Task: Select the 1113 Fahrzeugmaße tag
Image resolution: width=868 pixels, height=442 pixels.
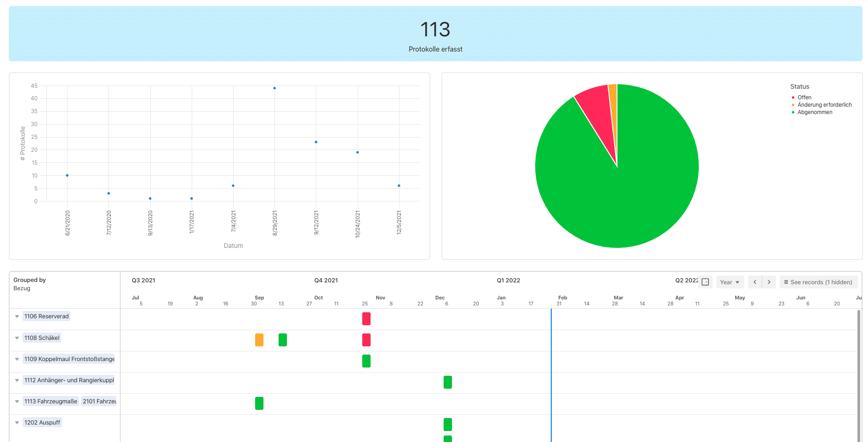Action: click(x=51, y=402)
